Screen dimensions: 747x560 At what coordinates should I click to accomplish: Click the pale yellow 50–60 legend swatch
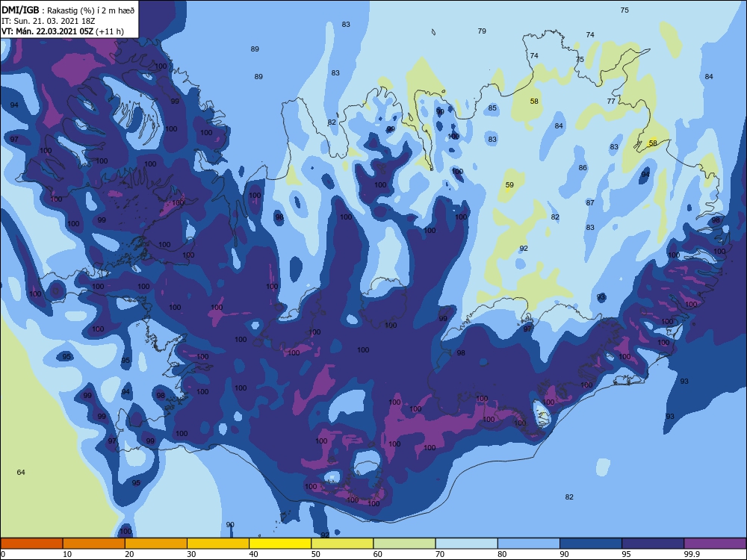coord(343,544)
